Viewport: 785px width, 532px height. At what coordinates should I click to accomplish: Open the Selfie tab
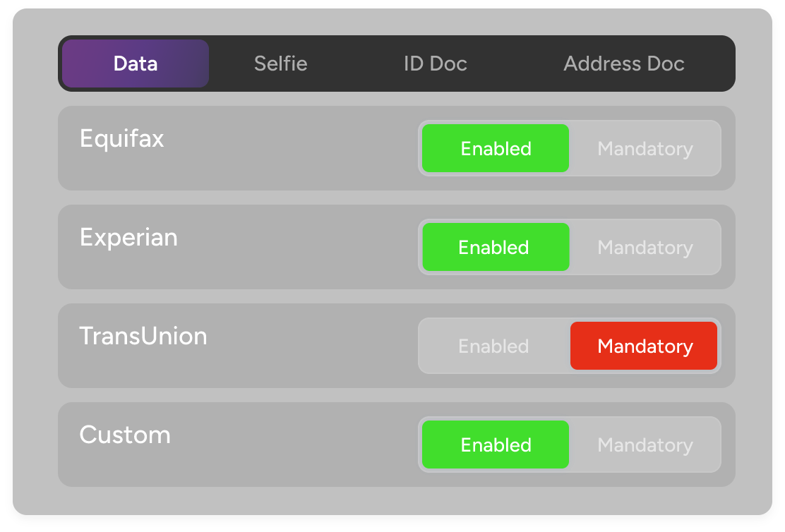pos(281,64)
